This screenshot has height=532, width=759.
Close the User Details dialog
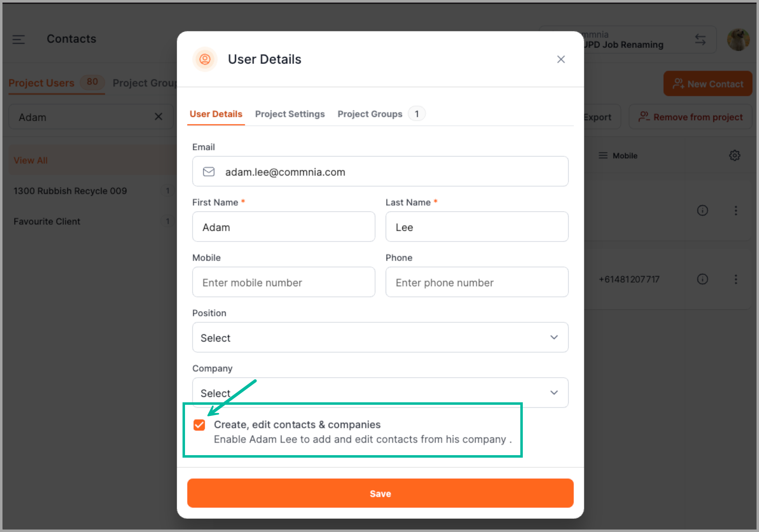560,59
